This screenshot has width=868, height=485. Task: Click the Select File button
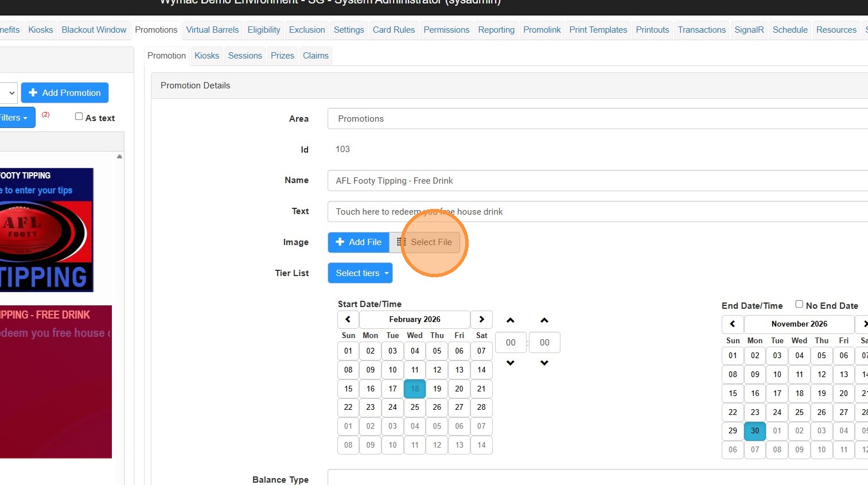point(425,242)
